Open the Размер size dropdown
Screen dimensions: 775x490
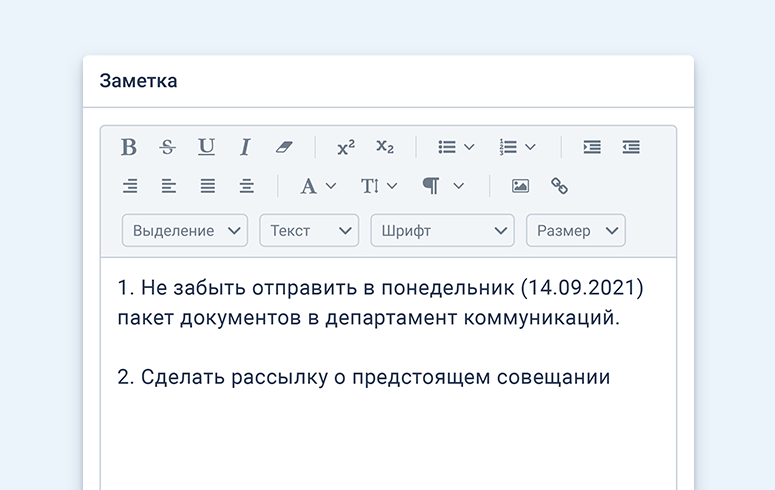point(576,230)
